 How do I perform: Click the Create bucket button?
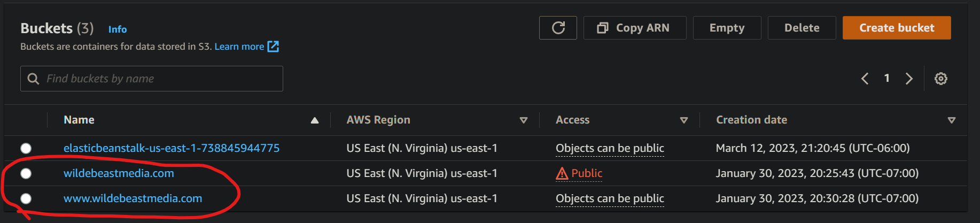(896, 28)
